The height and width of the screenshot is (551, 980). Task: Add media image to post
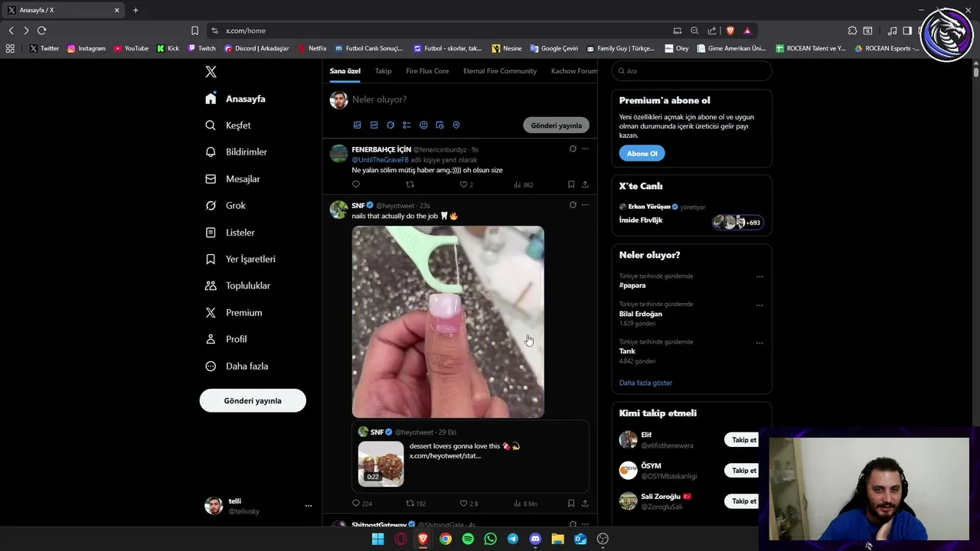click(357, 125)
